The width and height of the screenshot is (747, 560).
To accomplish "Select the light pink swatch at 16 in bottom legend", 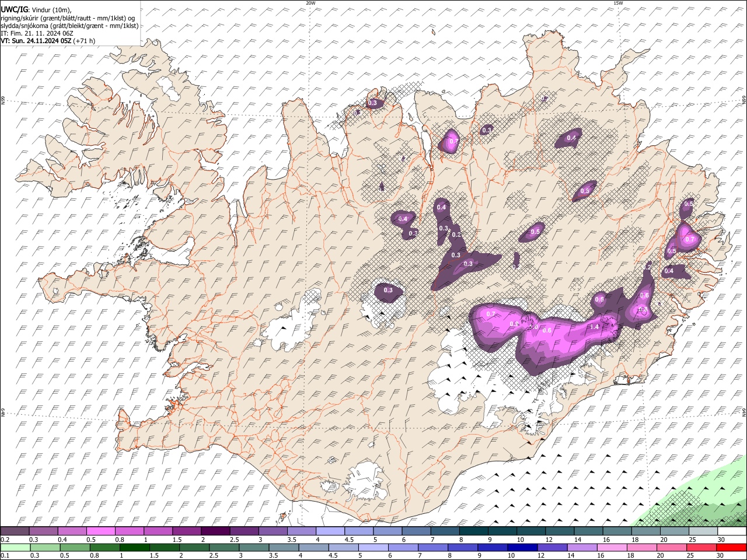I will click(x=611, y=547).
